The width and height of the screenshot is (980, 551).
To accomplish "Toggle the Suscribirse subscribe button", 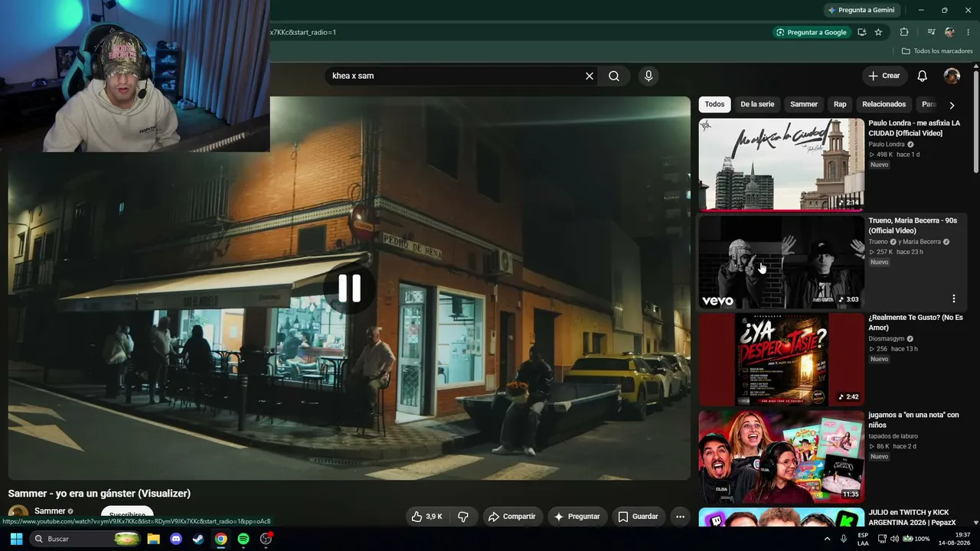I will (x=127, y=515).
